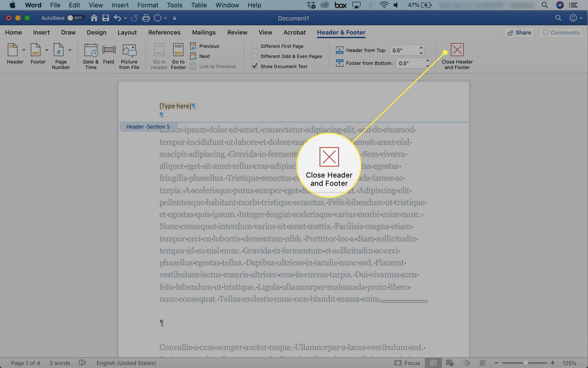Decrease Footer from Bottom value
Screen dimensions: 588x368
point(427,66)
